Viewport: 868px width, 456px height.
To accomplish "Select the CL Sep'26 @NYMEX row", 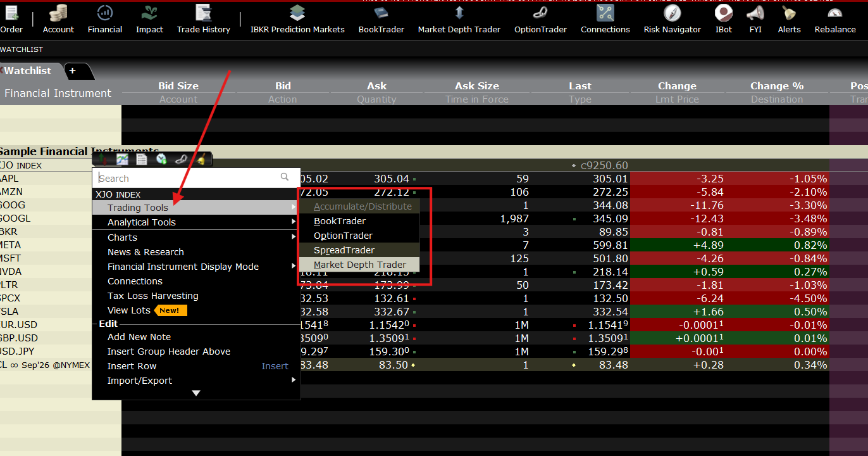I will 46,365.
